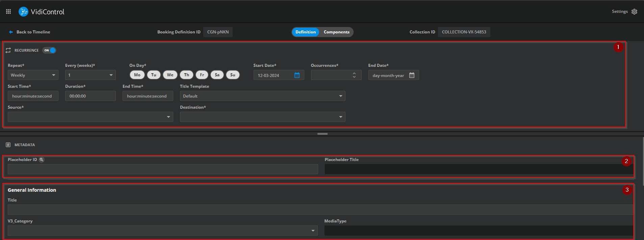This screenshot has width=644, height=240.
Task: Click the Back to Timeline arrow icon
Action: coord(11,32)
